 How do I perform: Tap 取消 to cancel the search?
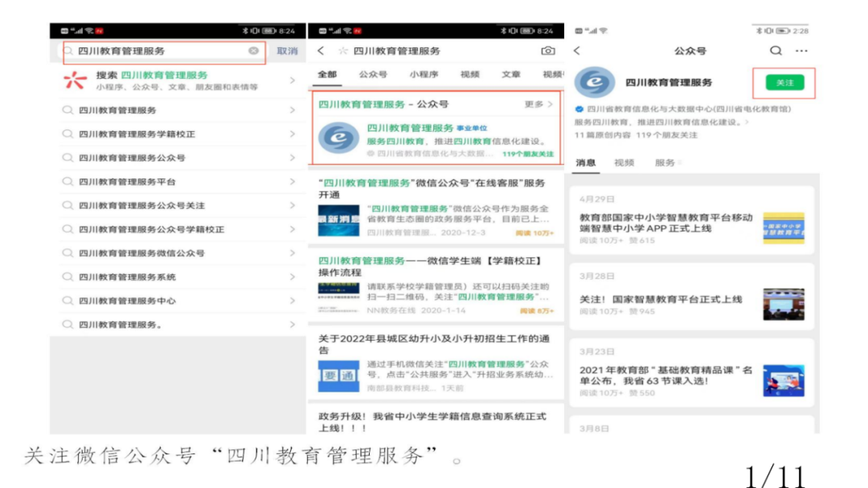[287, 51]
